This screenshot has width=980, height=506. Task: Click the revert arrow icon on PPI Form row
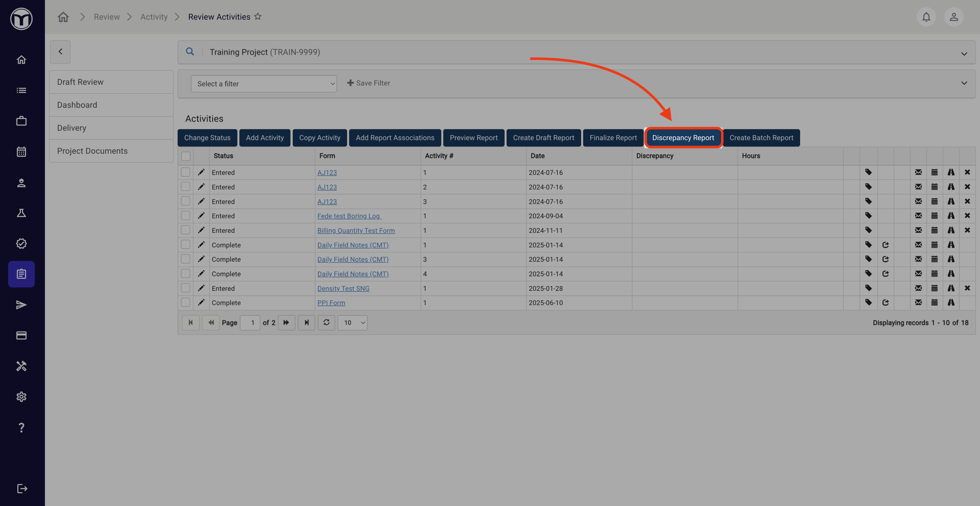point(885,303)
